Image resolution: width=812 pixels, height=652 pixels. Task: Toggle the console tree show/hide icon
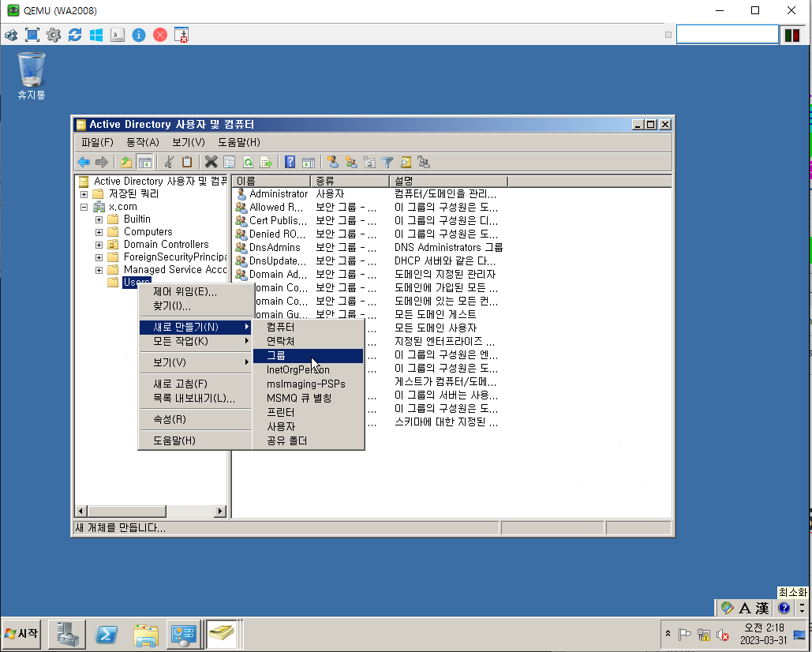tap(144, 162)
